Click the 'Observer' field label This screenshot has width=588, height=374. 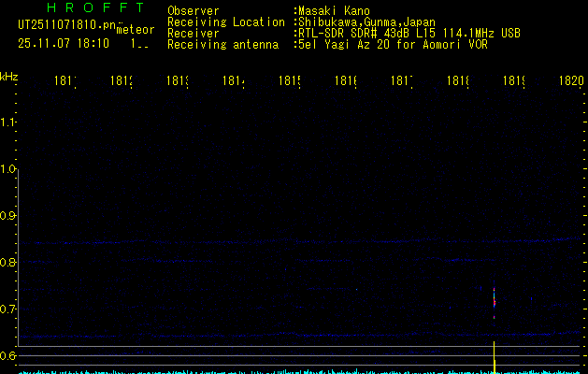(x=193, y=10)
